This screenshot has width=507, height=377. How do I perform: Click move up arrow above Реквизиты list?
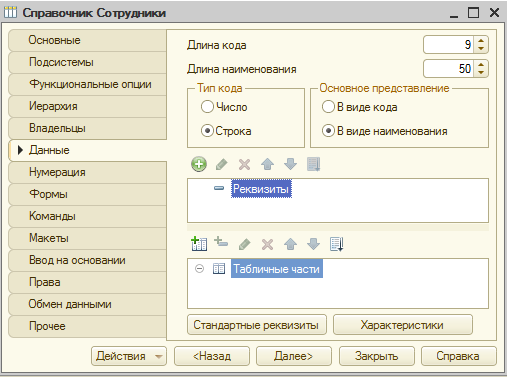pos(267,164)
